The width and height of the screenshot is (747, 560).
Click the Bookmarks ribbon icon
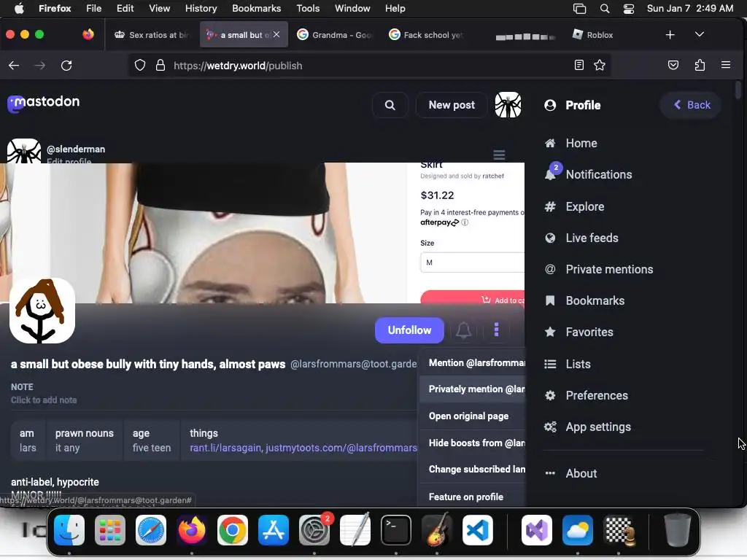pyautogui.click(x=550, y=301)
